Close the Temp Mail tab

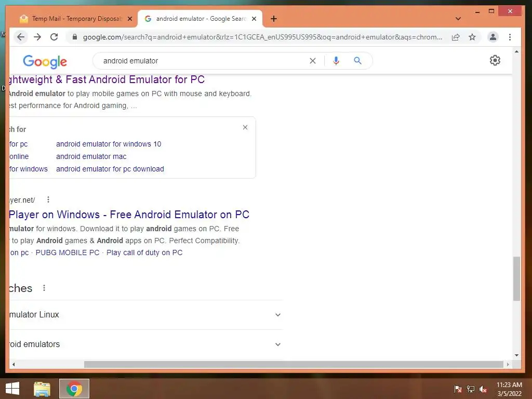click(129, 19)
